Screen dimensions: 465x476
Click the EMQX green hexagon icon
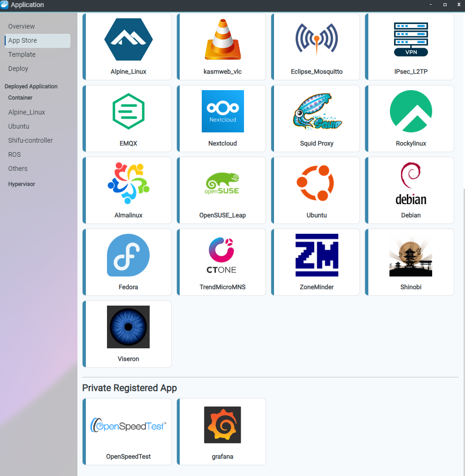tap(129, 111)
